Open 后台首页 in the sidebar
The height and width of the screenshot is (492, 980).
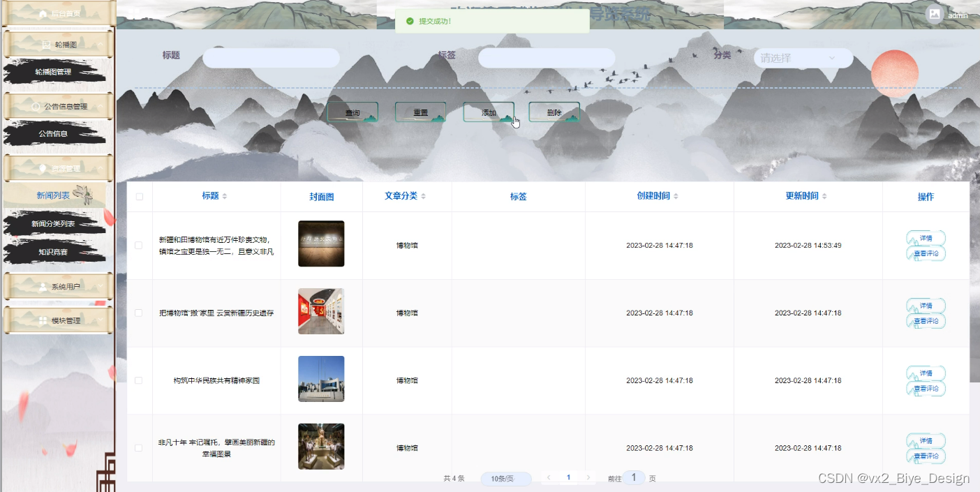pos(59,13)
